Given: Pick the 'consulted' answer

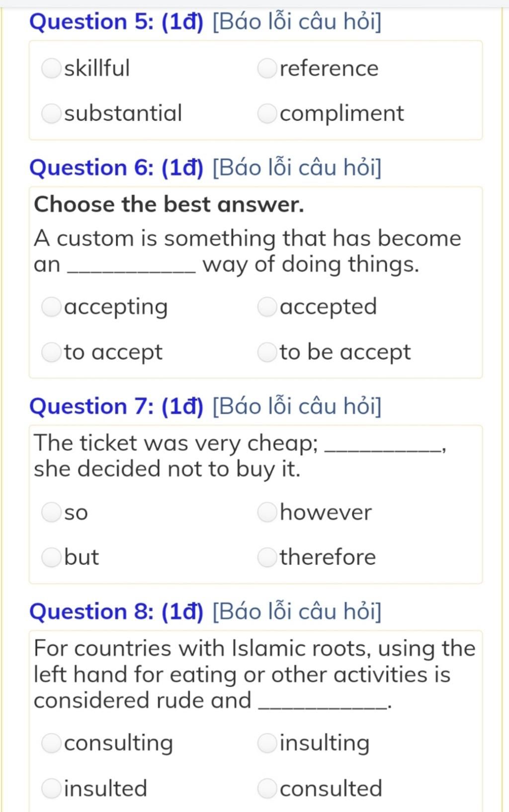Looking at the screenshot, I should click(267, 788).
